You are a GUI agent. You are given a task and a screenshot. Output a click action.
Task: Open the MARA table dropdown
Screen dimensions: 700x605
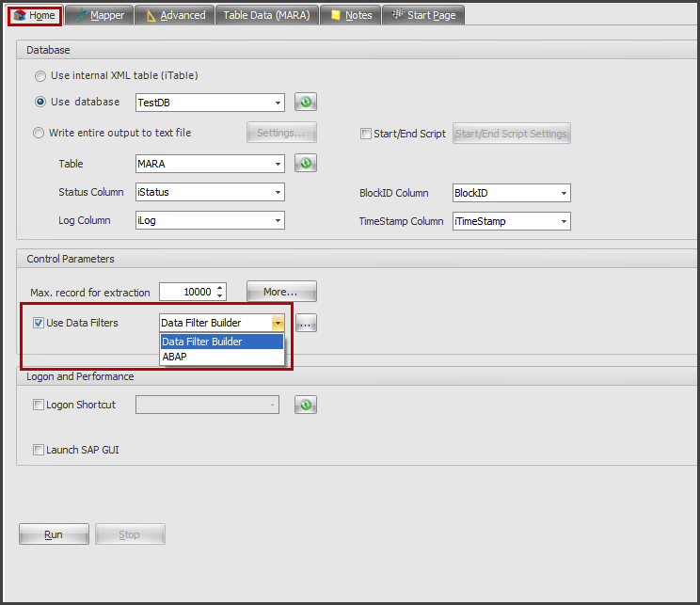[278, 164]
